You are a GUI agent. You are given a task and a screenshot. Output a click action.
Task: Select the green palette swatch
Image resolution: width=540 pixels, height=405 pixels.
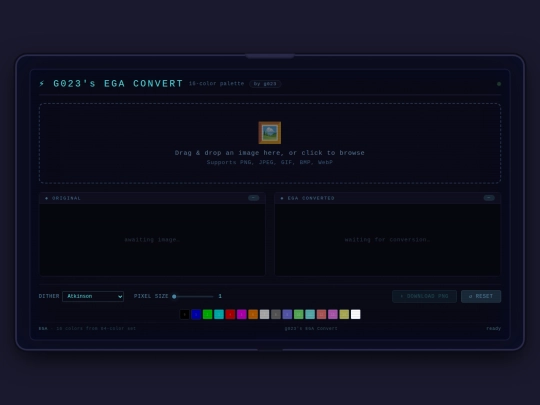coord(207,314)
